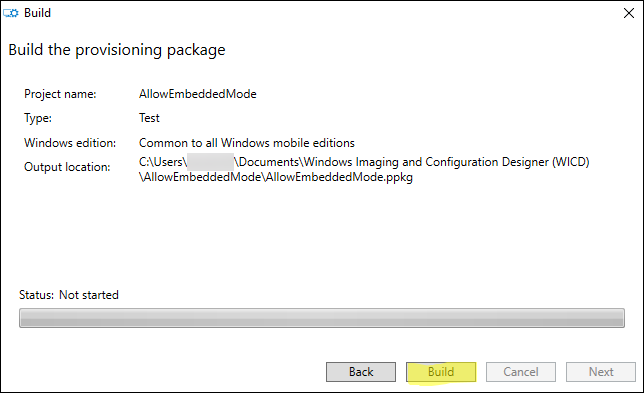This screenshot has width=644, height=393.
Task: Click the Cancel button
Action: click(521, 372)
